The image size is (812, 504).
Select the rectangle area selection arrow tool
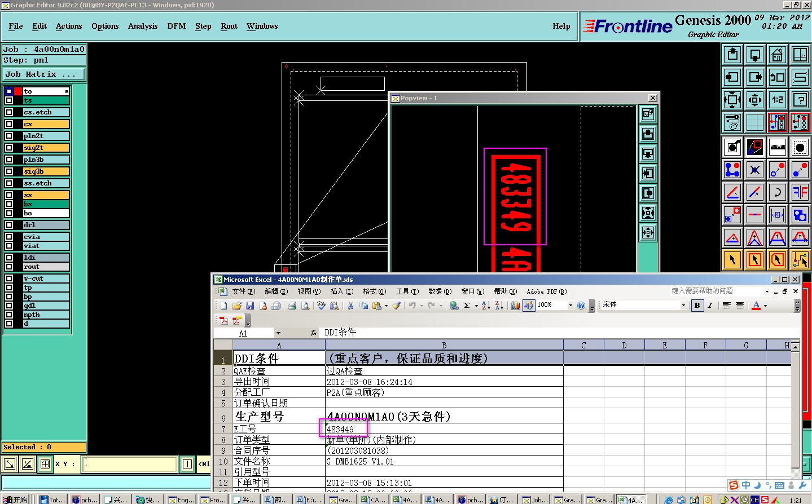(755, 260)
